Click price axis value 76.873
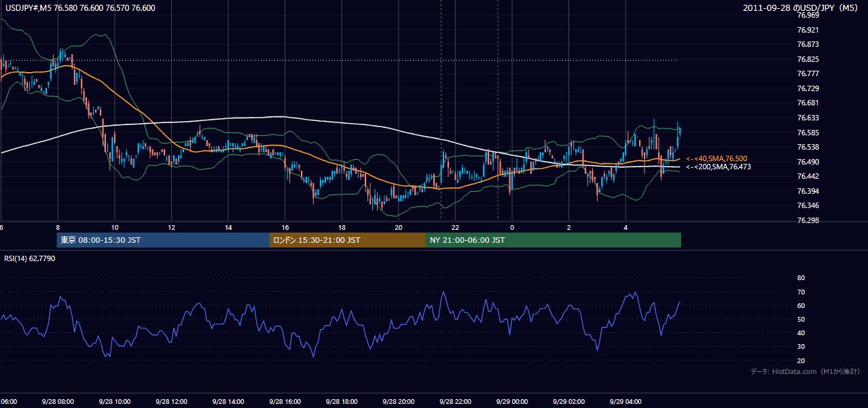868x408 pixels. tap(808, 45)
